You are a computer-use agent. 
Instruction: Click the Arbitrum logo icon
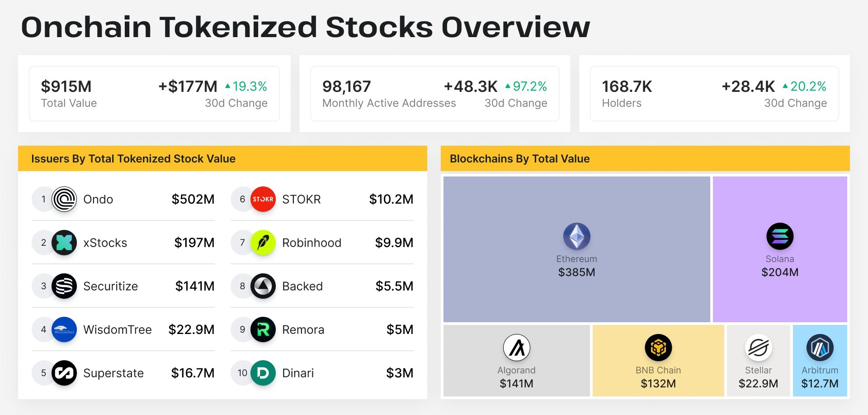point(820,348)
